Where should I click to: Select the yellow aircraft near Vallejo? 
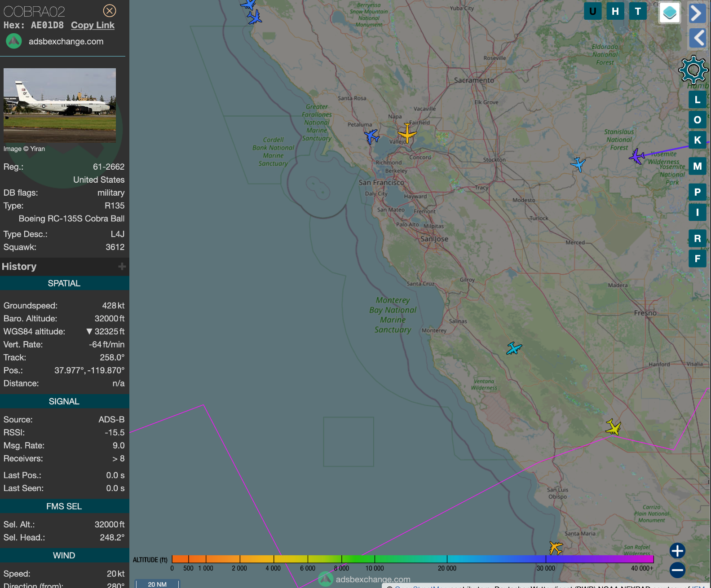click(x=407, y=133)
